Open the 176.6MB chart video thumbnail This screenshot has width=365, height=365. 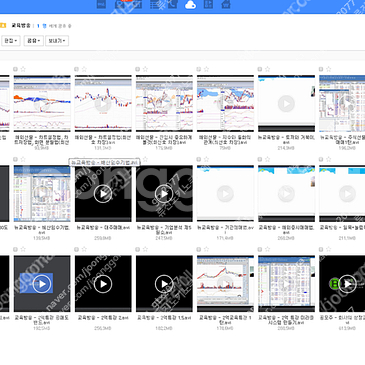click(x=225, y=284)
